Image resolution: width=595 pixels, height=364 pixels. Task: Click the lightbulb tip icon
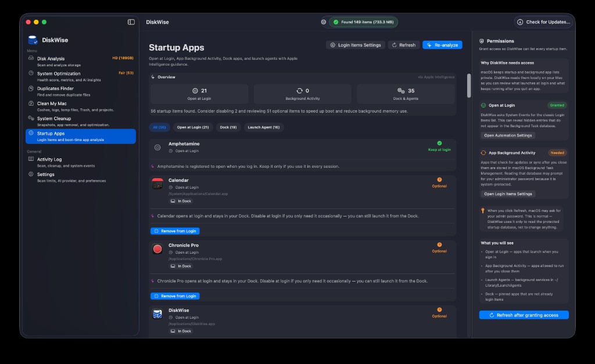pos(483,210)
